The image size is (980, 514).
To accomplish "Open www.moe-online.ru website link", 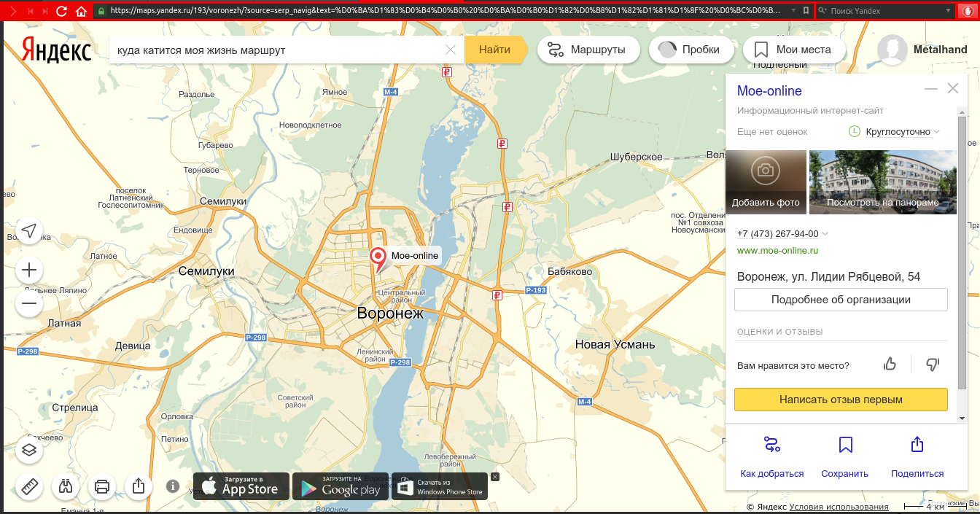I will point(777,251).
